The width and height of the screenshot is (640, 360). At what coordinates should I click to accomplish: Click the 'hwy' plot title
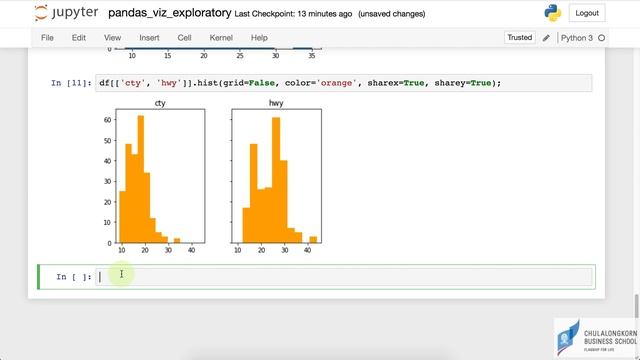(276, 103)
